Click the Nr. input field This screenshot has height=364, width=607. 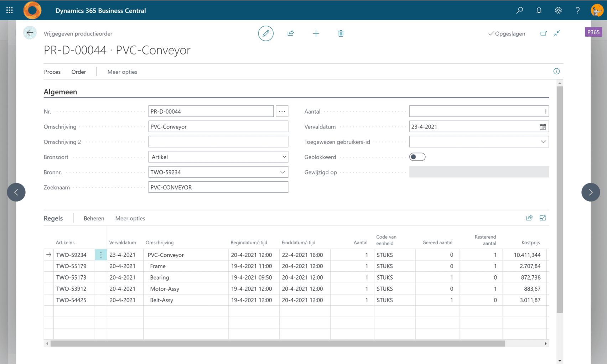[x=211, y=111]
